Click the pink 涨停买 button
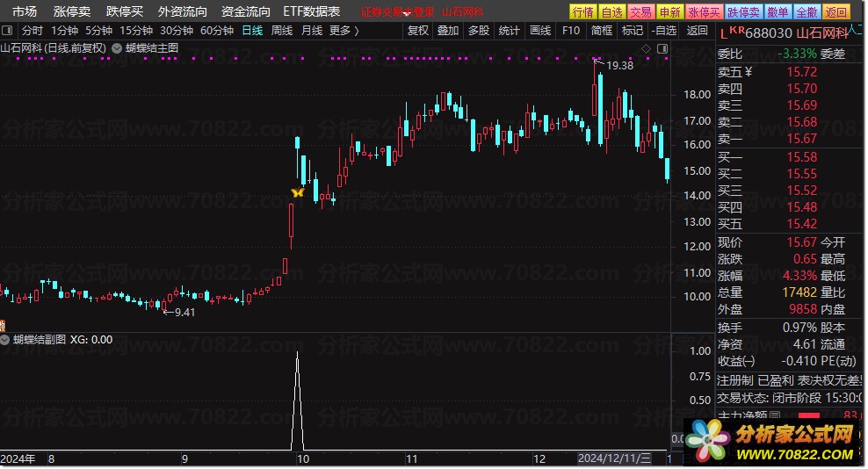 [x=704, y=12]
